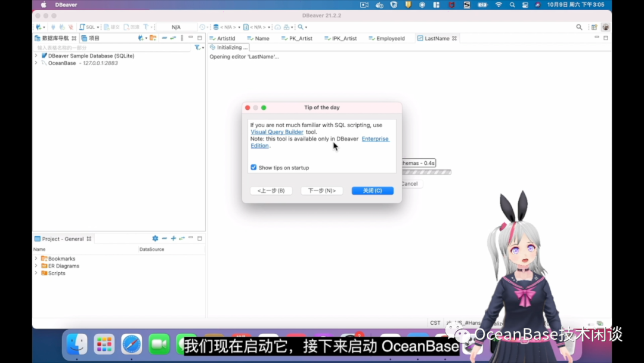
Task: Click the Connect plug icon in toolbar
Action: pyautogui.click(x=53, y=27)
